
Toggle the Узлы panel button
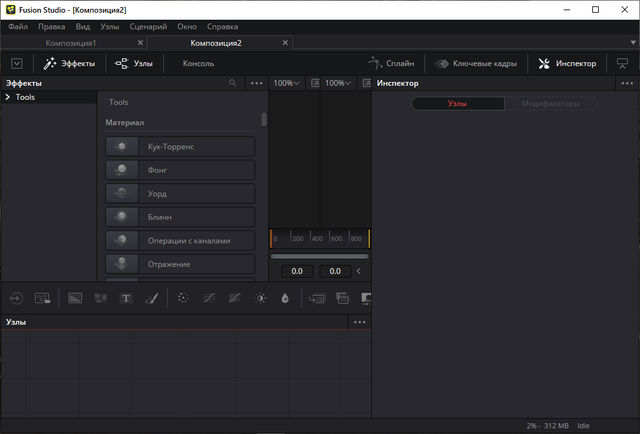tap(134, 63)
